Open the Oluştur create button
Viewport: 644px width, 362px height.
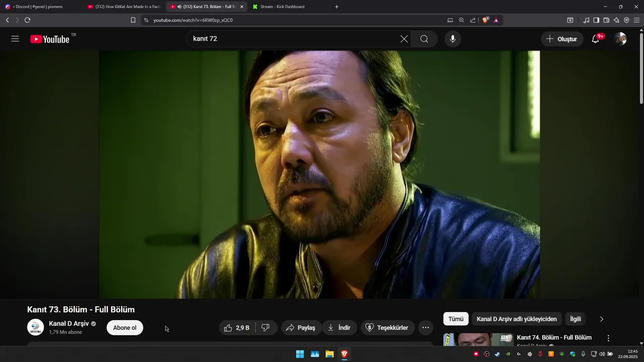click(x=562, y=39)
